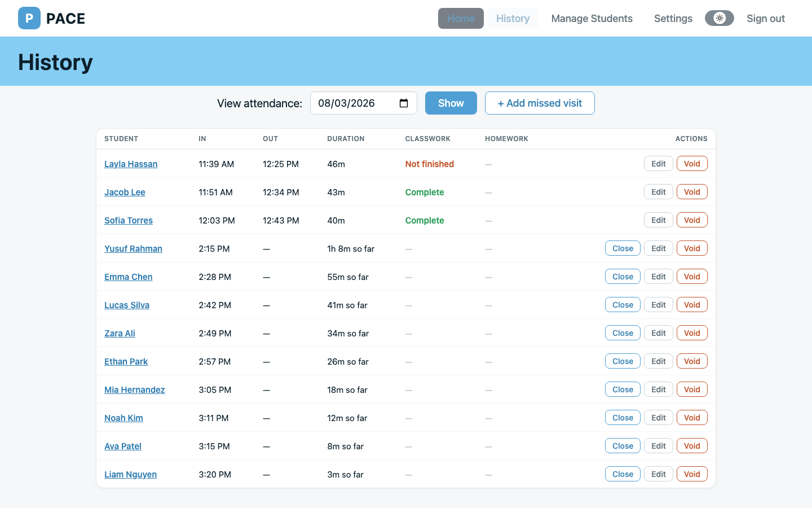Void Liam Nguyen's visit
This screenshot has height=508, width=812.
pyautogui.click(x=692, y=474)
